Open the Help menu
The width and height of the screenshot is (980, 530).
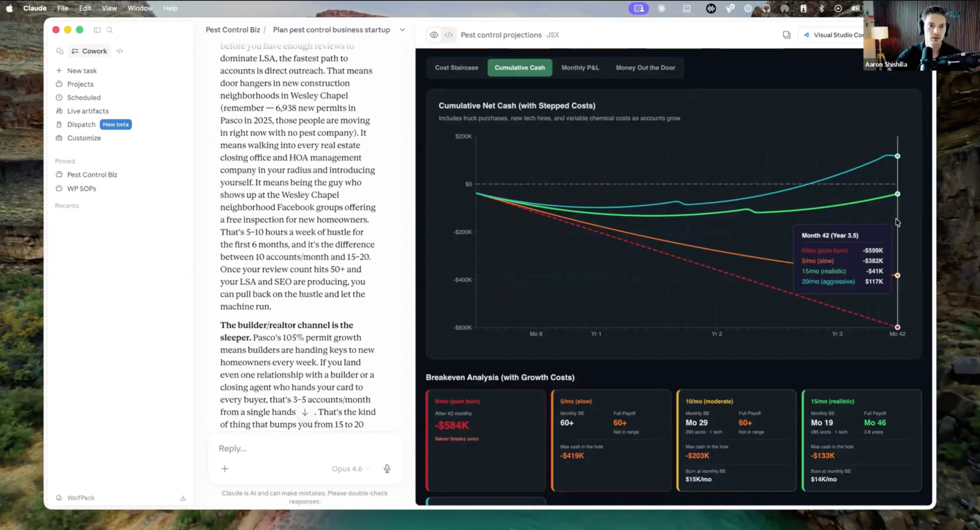coord(170,8)
